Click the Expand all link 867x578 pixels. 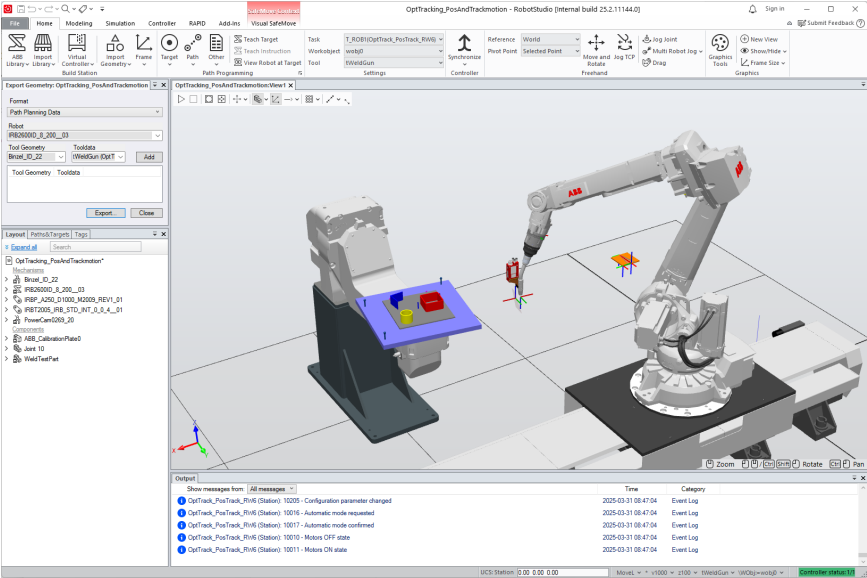(x=24, y=247)
